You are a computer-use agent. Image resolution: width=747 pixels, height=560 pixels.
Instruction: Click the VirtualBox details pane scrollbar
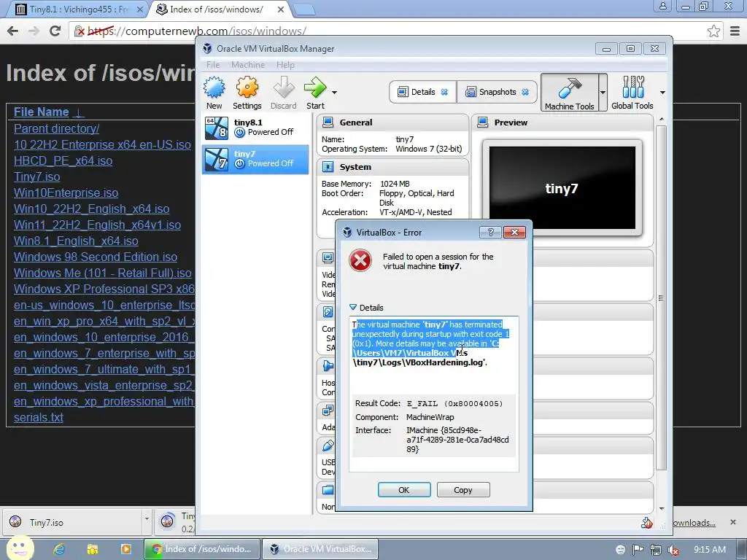[661, 297]
